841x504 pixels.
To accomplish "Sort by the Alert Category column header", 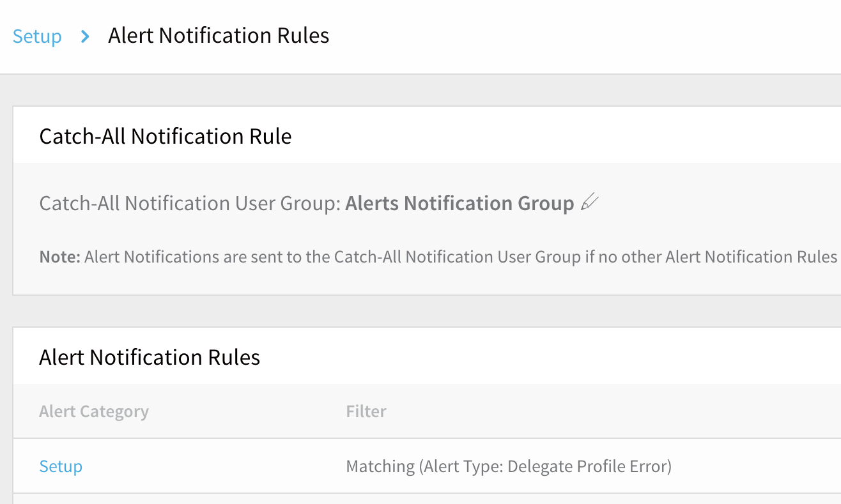I will pos(94,411).
